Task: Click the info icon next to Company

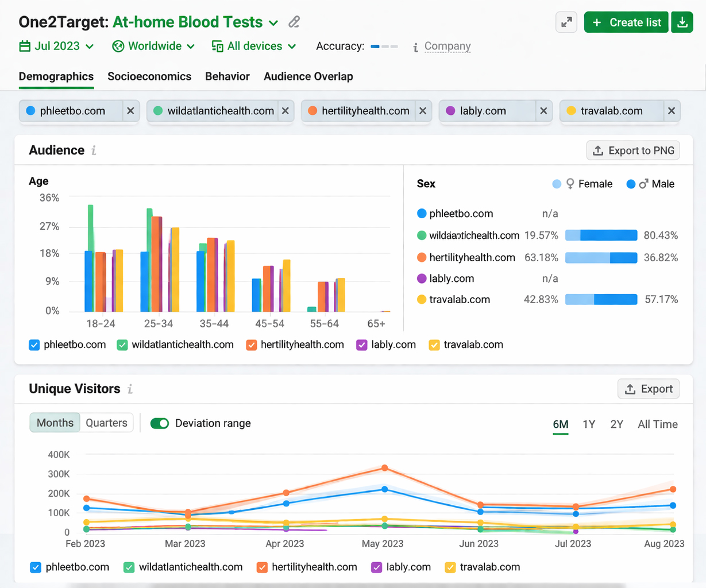Action: tap(415, 47)
